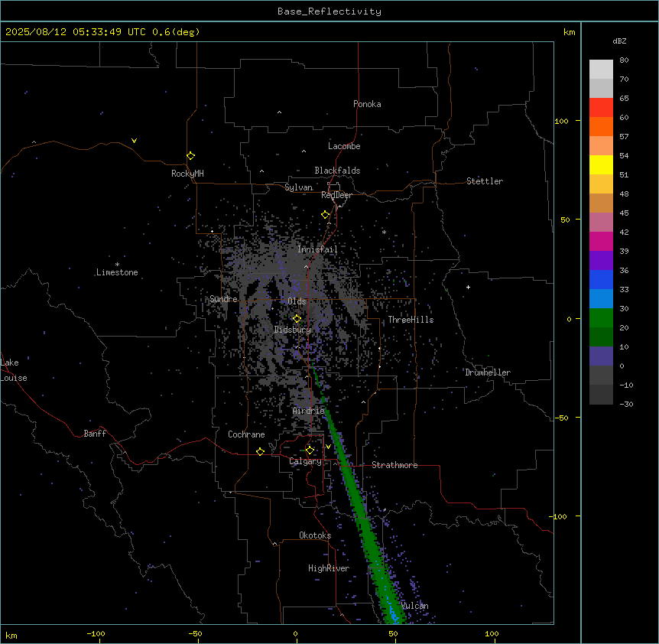The image size is (659, 644).
Task: Select the bright green 20–30 dBZ band
Action: [601, 318]
